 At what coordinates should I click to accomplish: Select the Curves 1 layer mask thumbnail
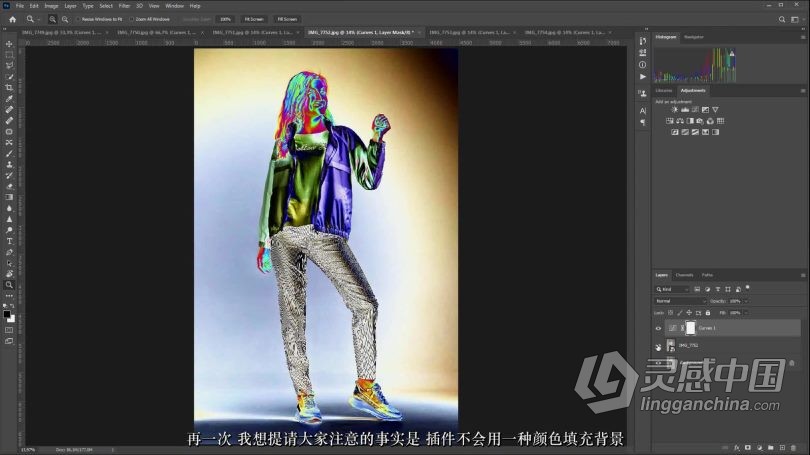point(691,328)
